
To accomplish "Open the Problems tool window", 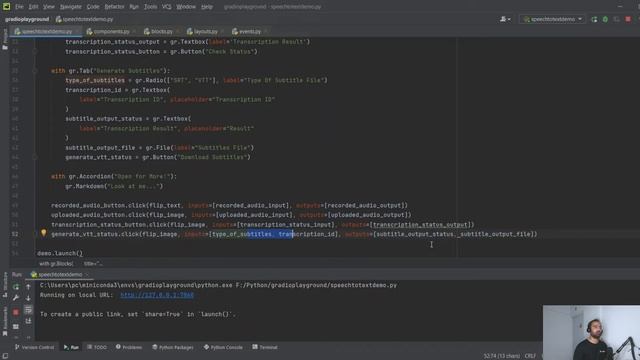I will [129, 347].
